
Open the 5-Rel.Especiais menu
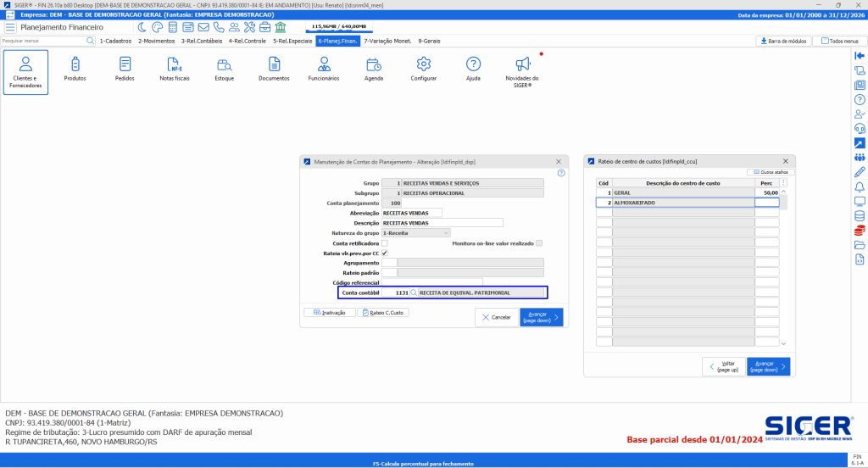click(x=292, y=41)
